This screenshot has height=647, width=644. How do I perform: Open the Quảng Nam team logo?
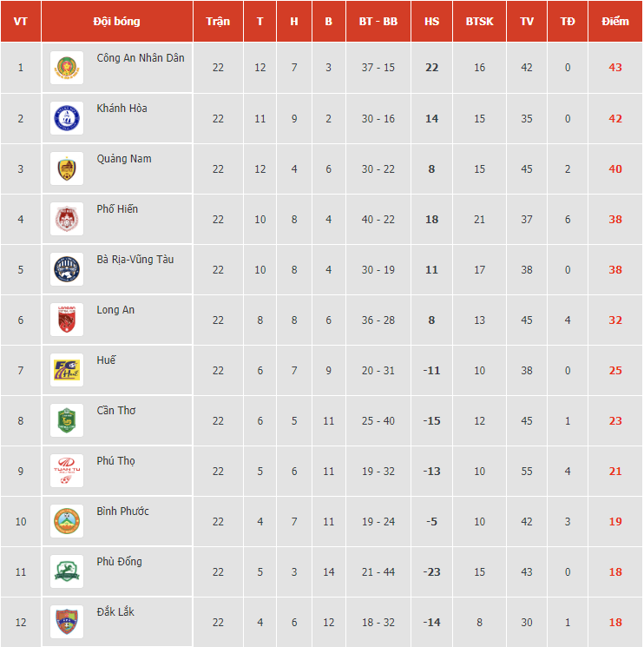click(x=67, y=168)
